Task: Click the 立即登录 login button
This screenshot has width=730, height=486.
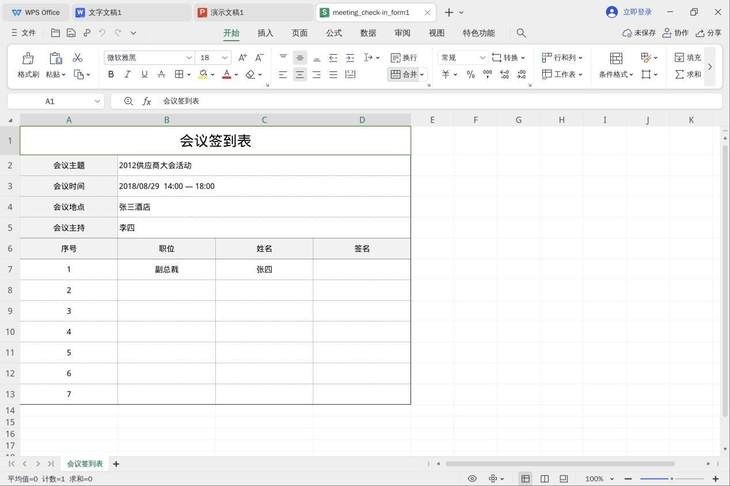Action: coord(632,12)
